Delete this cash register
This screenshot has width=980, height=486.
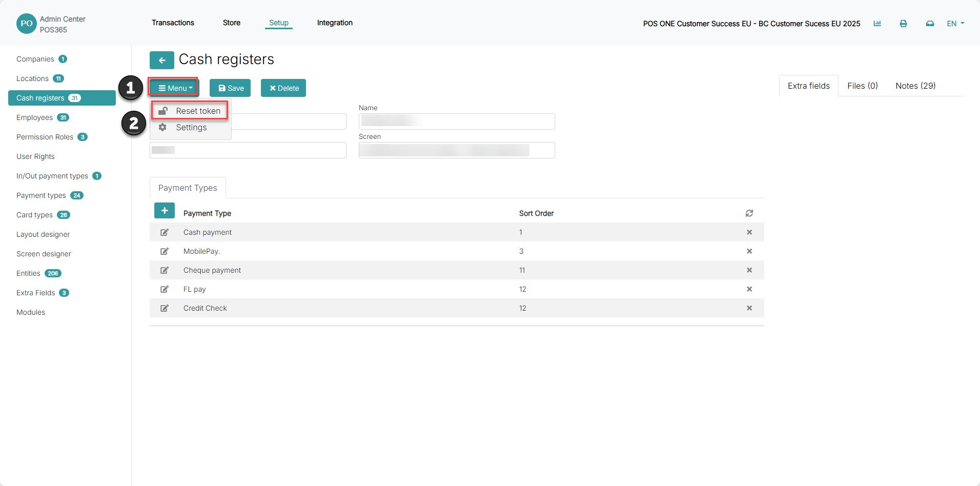(x=283, y=88)
